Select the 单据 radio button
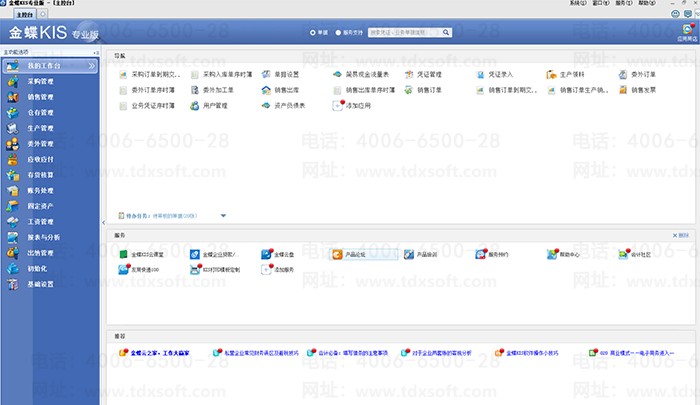700x405 pixels. coord(314,33)
